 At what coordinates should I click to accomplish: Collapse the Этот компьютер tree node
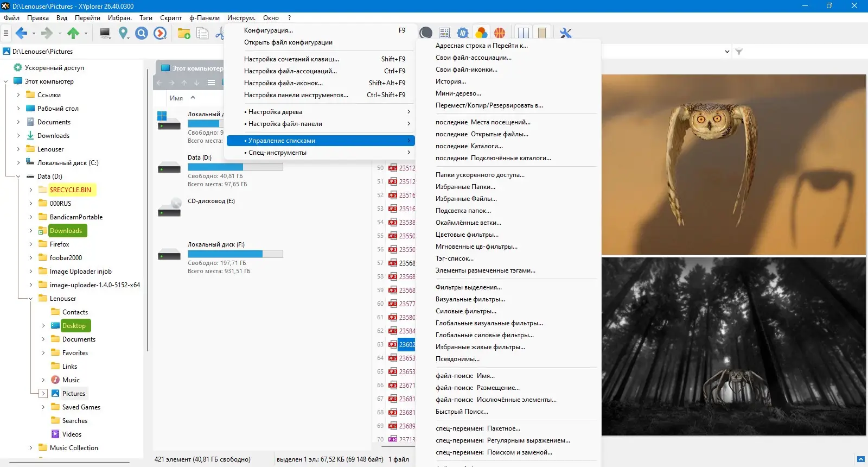click(5, 81)
